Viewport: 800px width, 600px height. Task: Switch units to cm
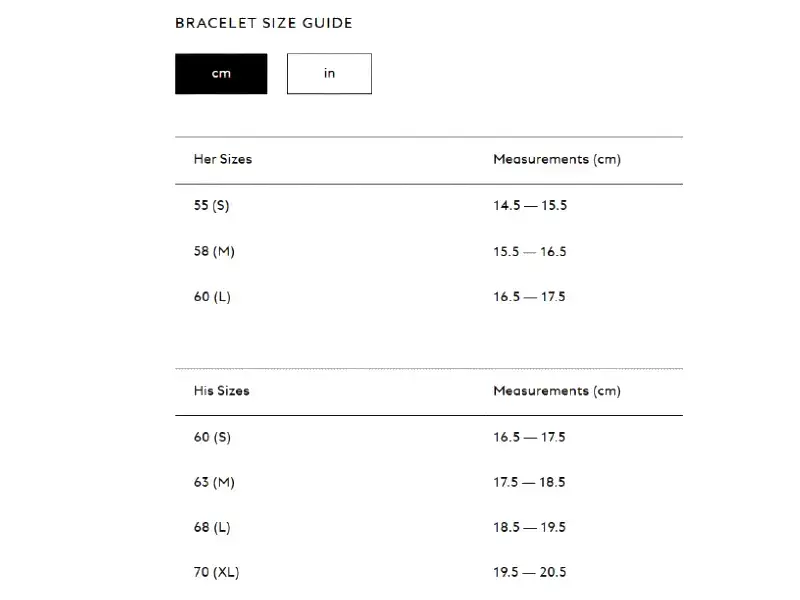coord(221,74)
